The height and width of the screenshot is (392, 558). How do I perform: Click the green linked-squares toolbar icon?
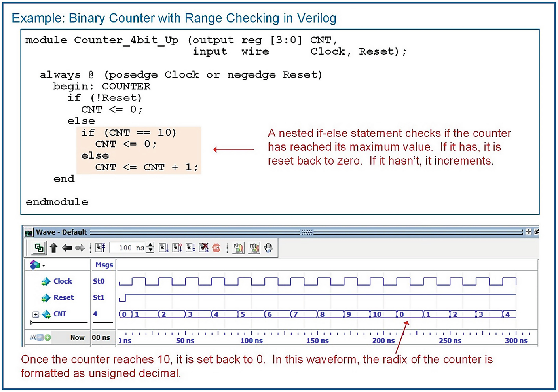(x=40, y=248)
